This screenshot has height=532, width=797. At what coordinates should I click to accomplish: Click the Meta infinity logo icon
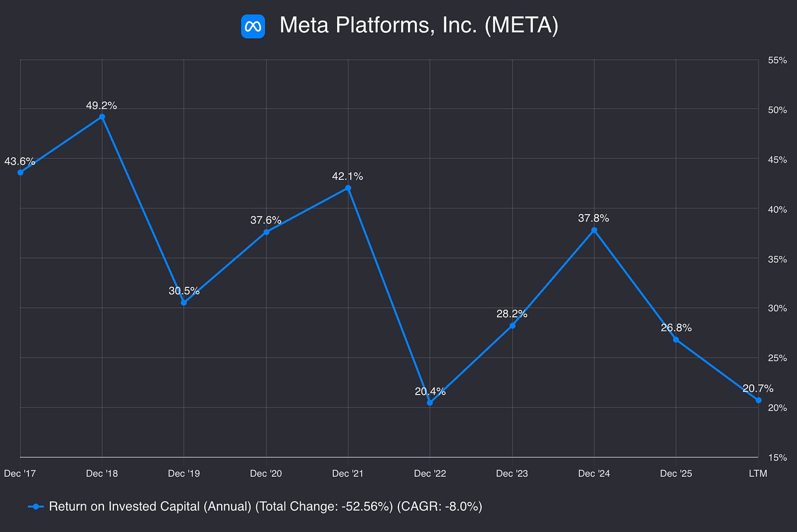click(x=253, y=26)
